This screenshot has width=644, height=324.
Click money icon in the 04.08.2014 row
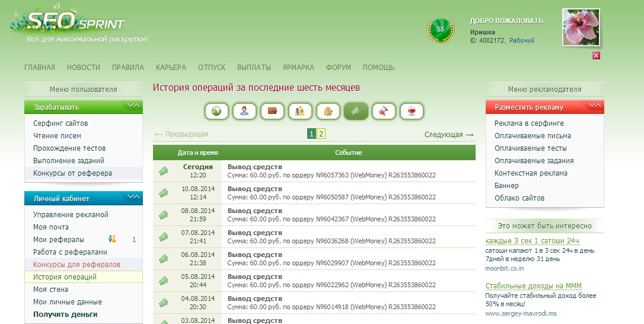[164, 303]
